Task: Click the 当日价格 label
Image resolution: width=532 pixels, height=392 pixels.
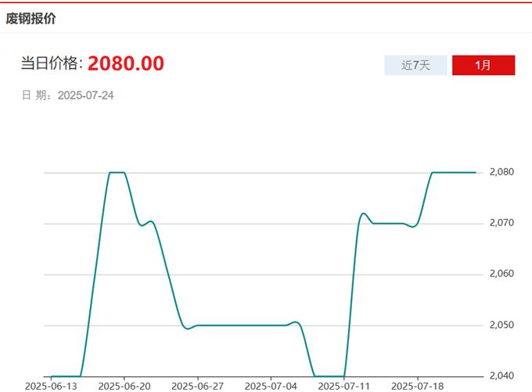Action: coord(52,63)
